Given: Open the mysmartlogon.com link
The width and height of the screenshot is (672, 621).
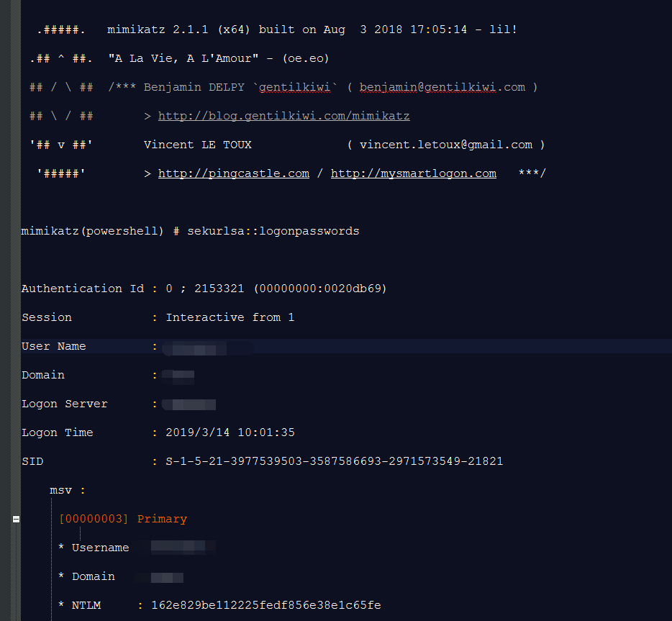Looking at the screenshot, I should (x=414, y=173).
